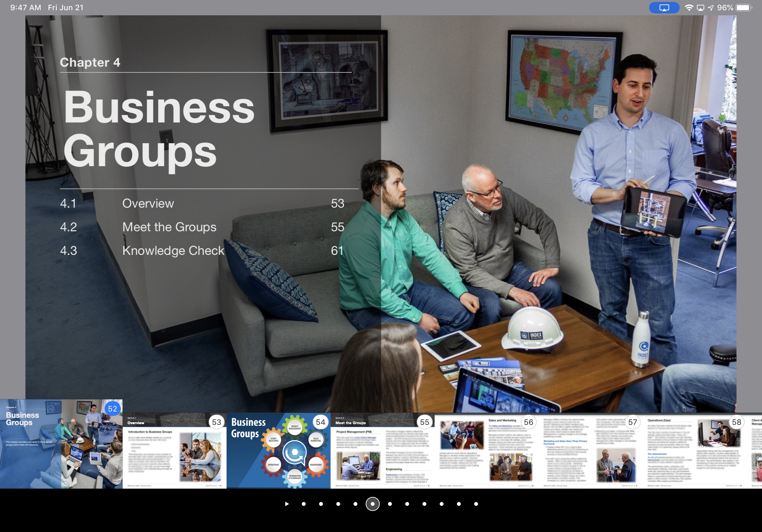Tap the play triangle in chapter dots
Viewport: 762px width, 532px height.
pyautogui.click(x=287, y=504)
